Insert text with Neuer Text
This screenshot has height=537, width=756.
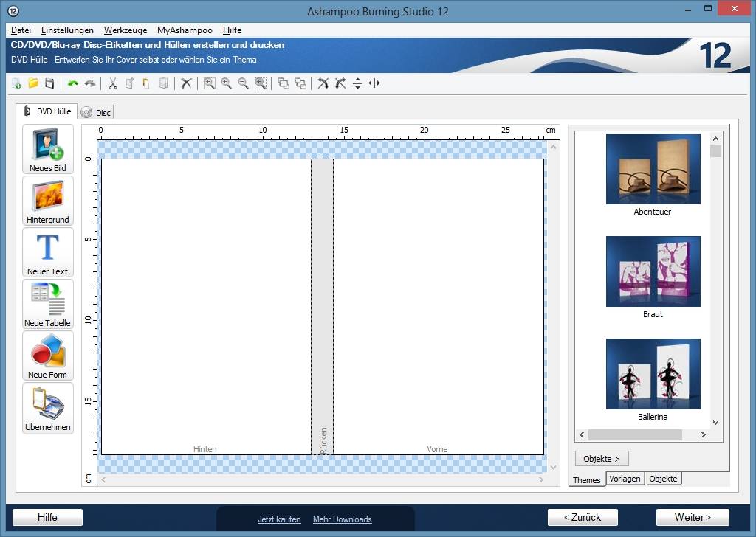48,252
